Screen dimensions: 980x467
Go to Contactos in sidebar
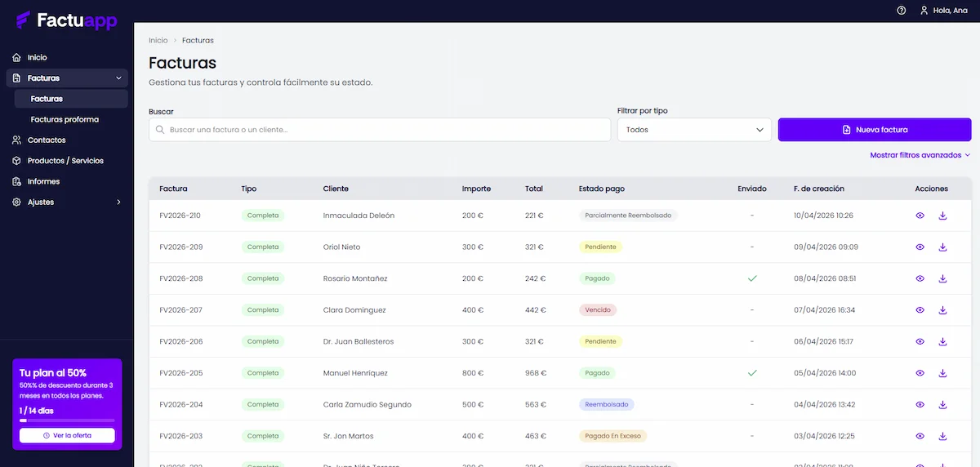(x=47, y=140)
